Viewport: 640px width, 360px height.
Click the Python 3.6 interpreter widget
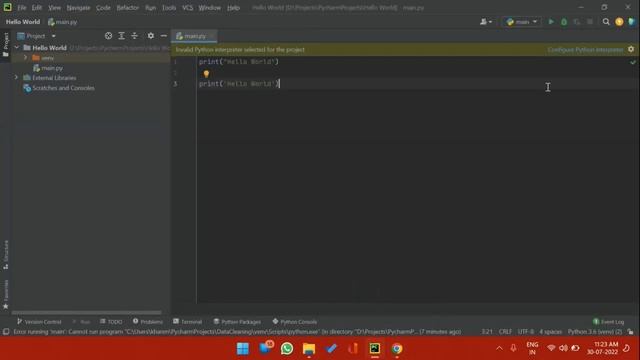click(595, 332)
